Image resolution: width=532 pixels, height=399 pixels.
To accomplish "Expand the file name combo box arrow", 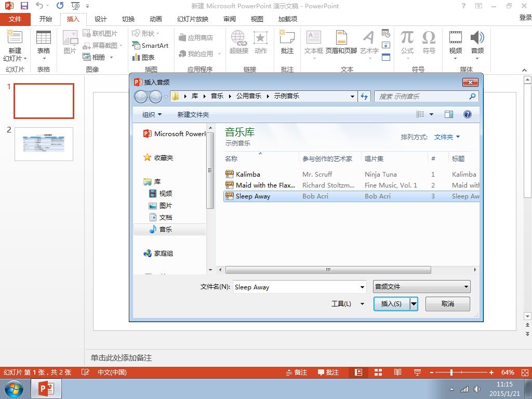I will click(x=362, y=287).
